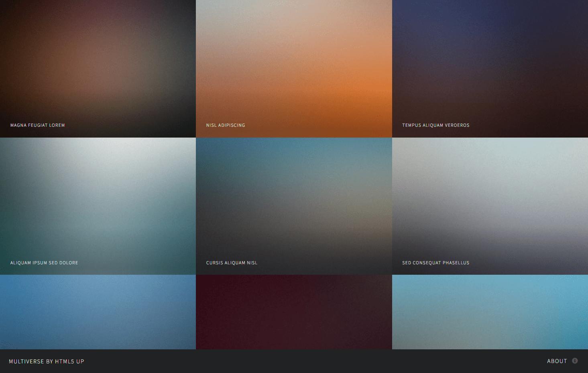This screenshot has width=588, height=373.
Task: Open the NISL ADIPISCING orange sunset image
Action: tap(294, 68)
